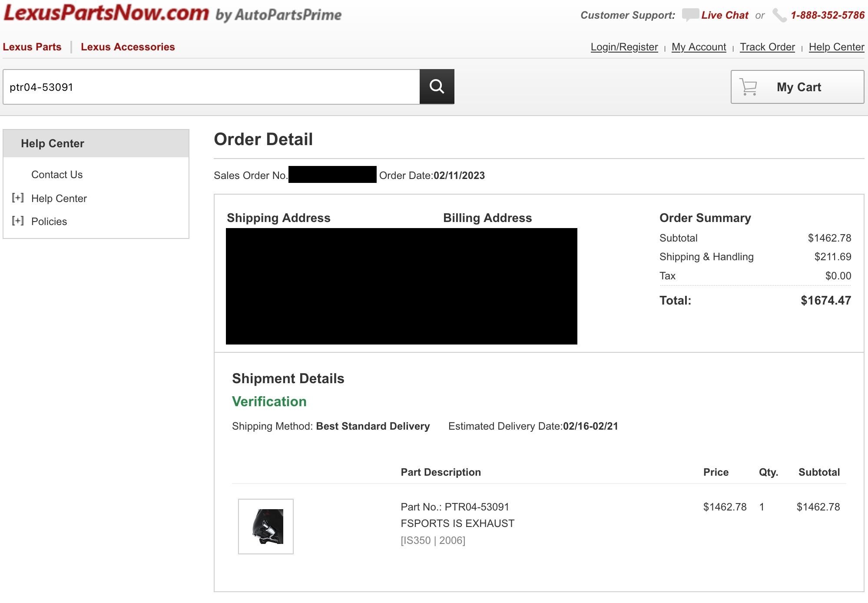Open the exhaust part thumbnail image
Viewport: 868px width, 603px height.
pyautogui.click(x=266, y=526)
